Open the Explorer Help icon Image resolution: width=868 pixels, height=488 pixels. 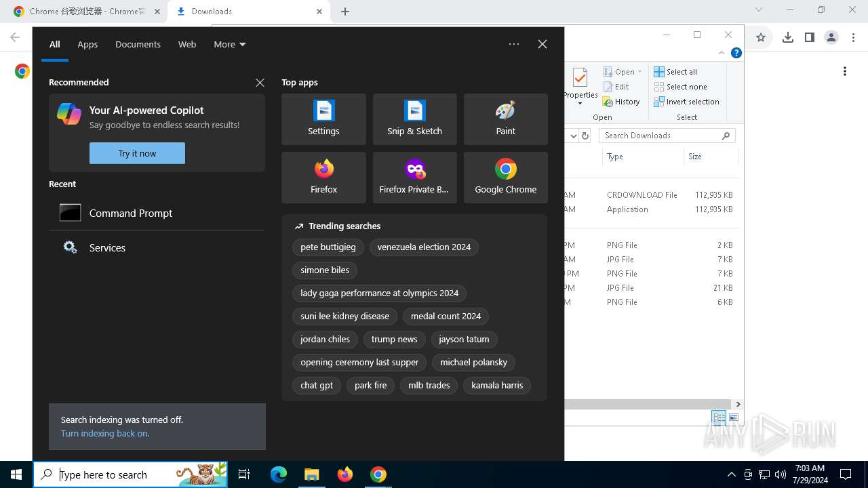(736, 53)
